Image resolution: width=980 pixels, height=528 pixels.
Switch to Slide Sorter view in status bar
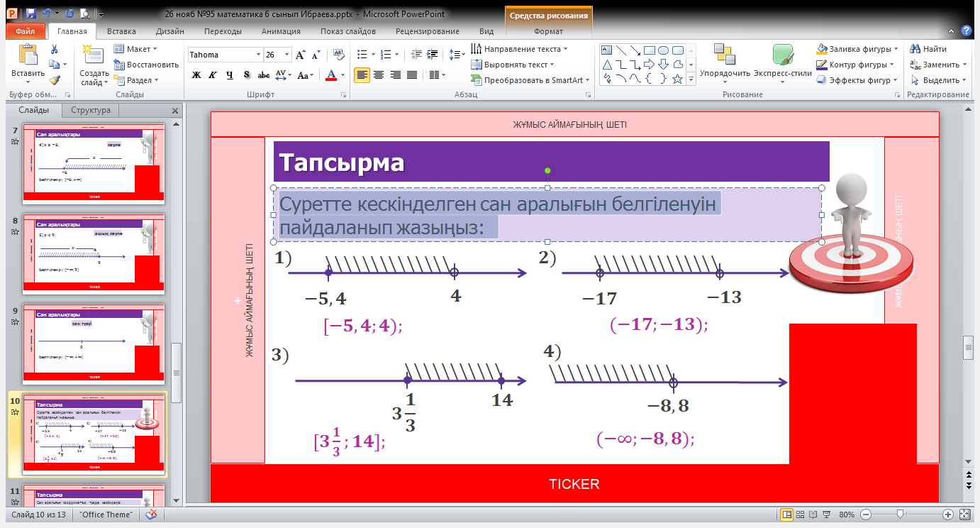801,514
